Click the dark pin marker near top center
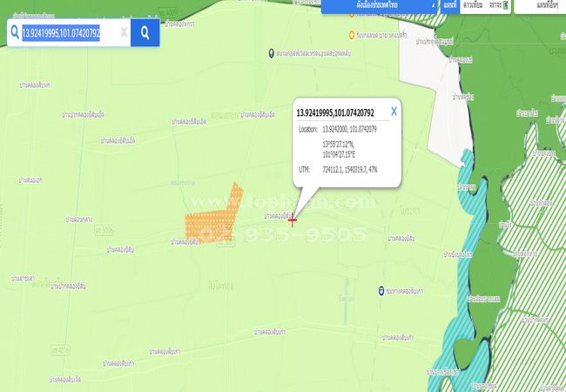 point(271,54)
